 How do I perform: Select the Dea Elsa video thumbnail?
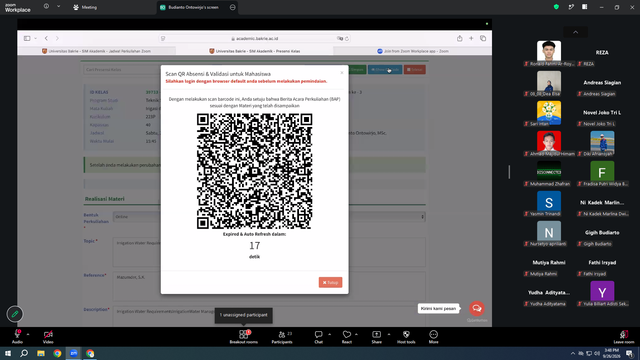(549, 81)
